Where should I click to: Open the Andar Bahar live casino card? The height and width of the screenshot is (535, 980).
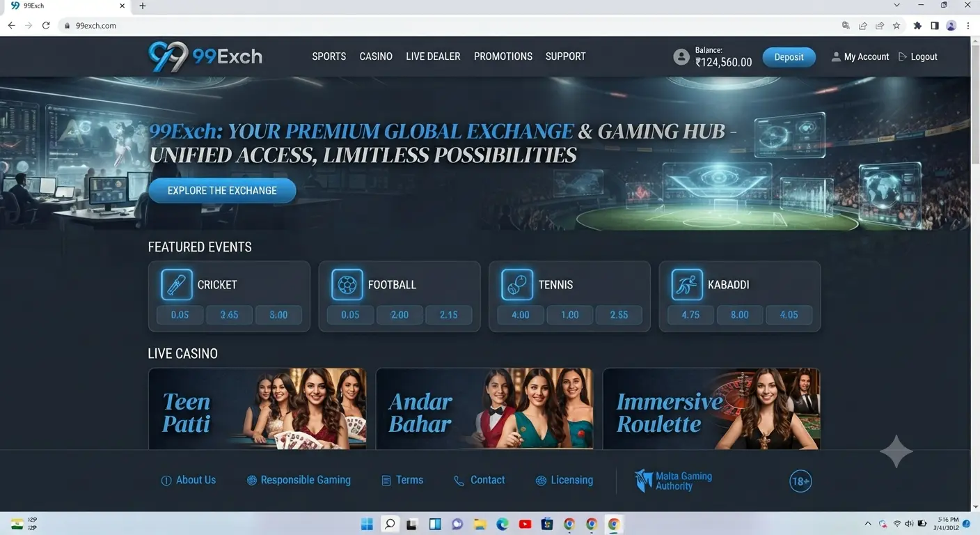(x=484, y=409)
